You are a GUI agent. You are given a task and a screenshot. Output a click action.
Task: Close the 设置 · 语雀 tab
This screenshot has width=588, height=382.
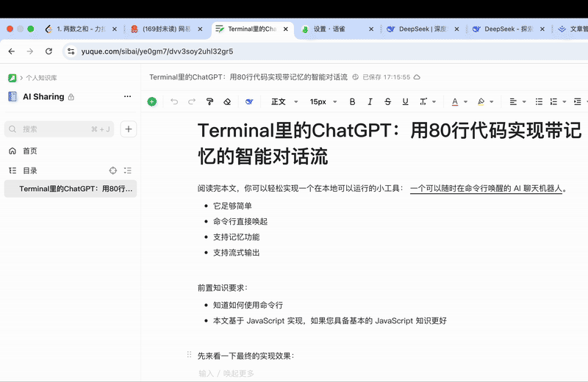pyautogui.click(x=371, y=29)
